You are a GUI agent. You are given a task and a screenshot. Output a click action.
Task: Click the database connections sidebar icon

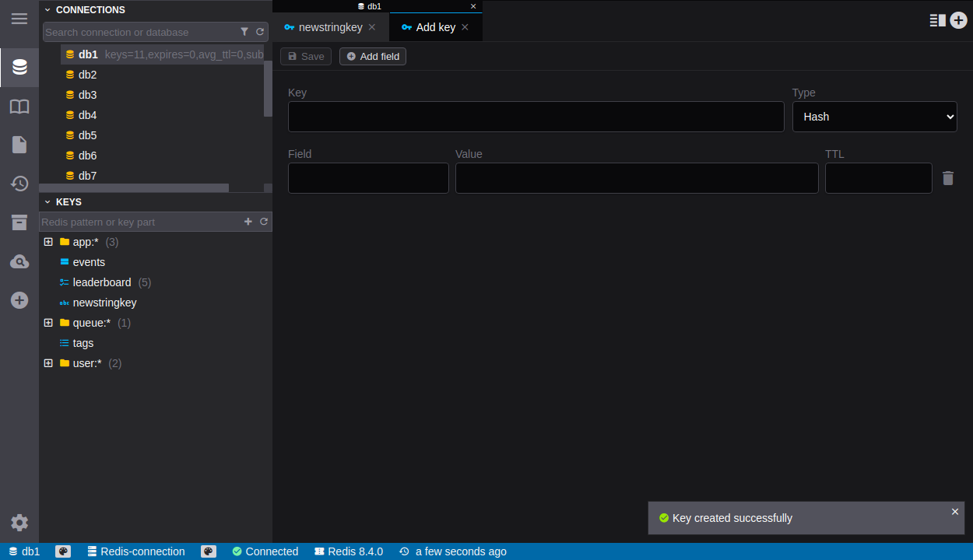19,68
